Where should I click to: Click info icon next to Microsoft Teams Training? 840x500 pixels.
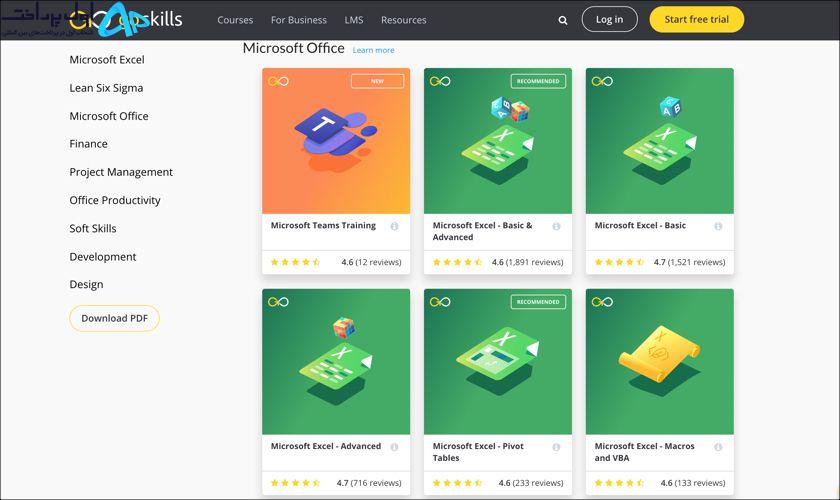pos(394,226)
